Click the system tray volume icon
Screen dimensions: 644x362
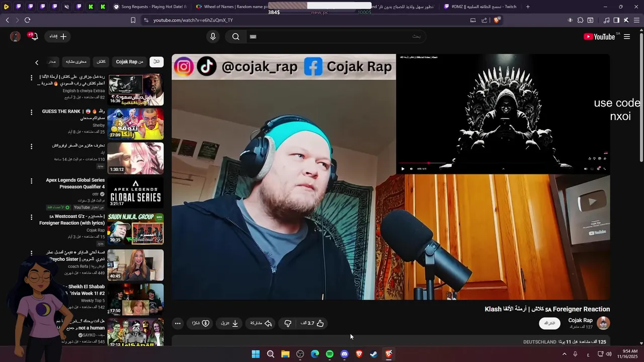(x=609, y=354)
